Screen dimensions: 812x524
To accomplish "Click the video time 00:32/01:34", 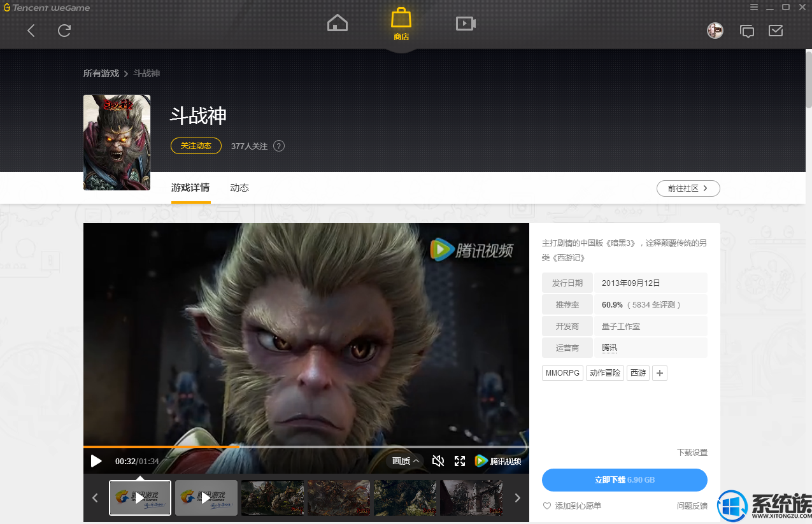I will click(137, 462).
